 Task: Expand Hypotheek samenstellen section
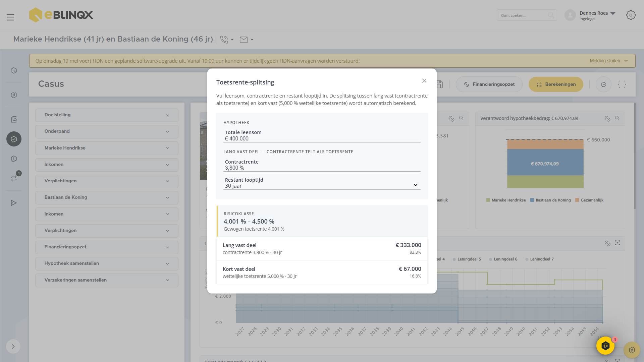[x=107, y=263]
